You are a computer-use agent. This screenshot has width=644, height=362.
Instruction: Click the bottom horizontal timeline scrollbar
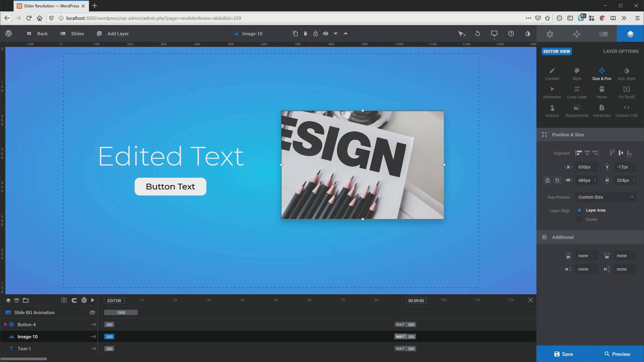tap(23, 359)
